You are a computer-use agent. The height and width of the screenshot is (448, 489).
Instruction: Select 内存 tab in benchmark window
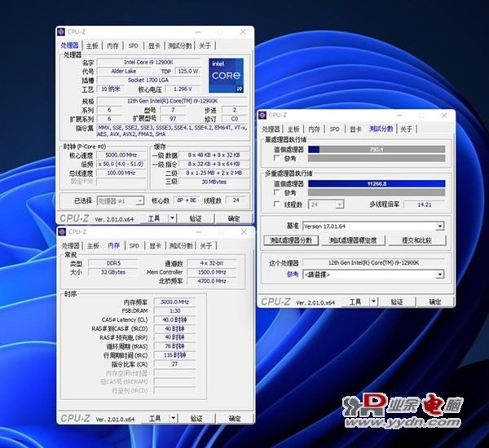314,129
